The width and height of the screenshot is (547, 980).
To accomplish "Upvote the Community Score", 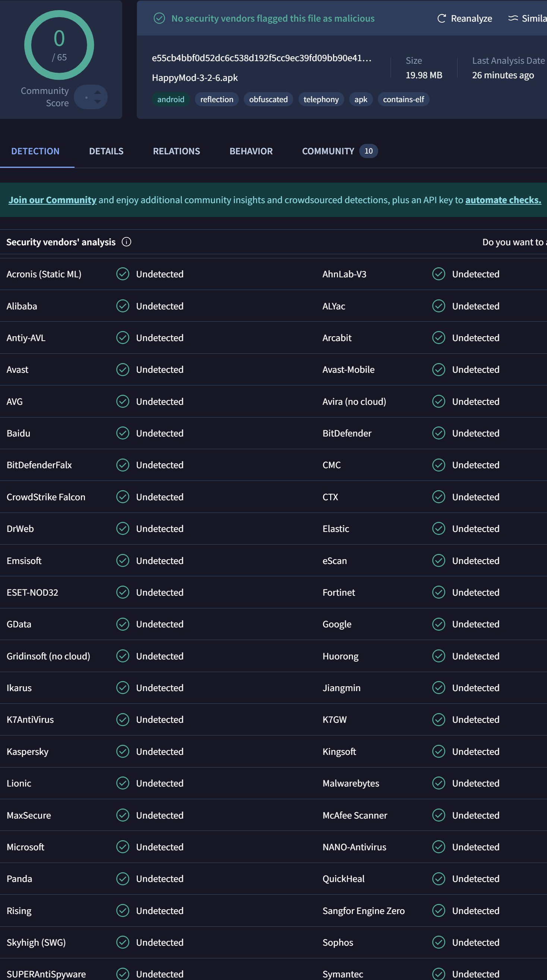I will (98, 92).
